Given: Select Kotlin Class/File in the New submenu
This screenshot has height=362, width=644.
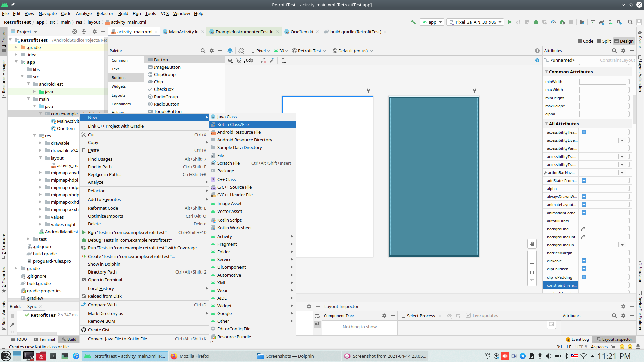Looking at the screenshot, I should click(233, 124).
